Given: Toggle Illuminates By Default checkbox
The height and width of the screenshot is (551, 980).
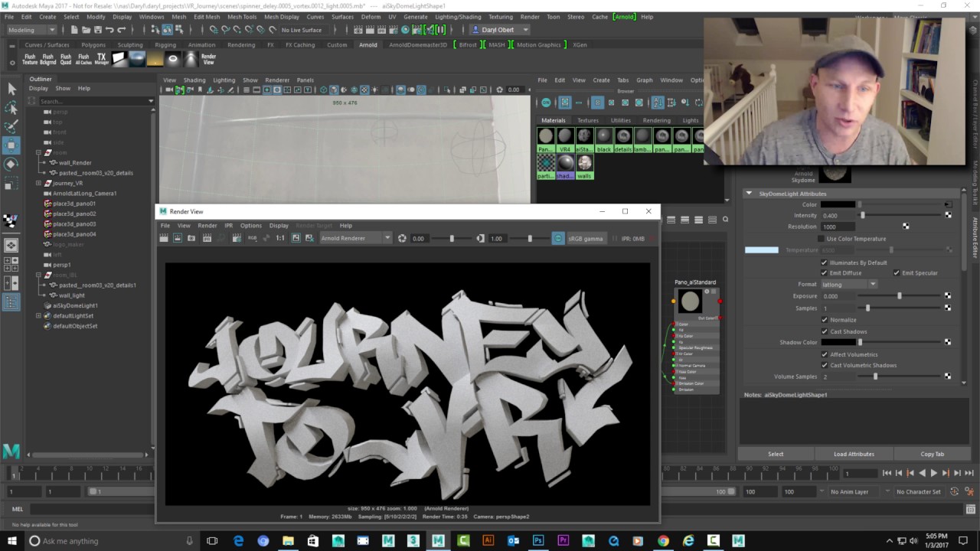Looking at the screenshot, I should (825, 262).
